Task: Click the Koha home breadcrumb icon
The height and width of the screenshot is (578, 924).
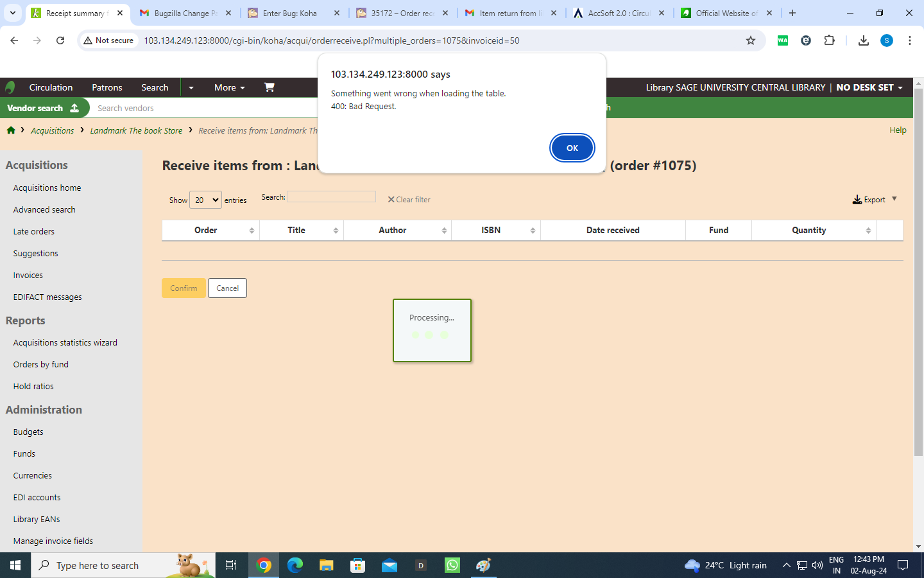Action: (11, 130)
